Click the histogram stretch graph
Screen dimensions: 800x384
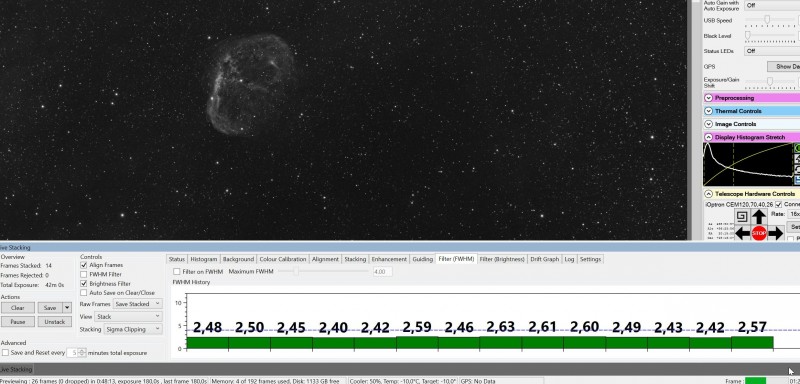click(x=748, y=164)
